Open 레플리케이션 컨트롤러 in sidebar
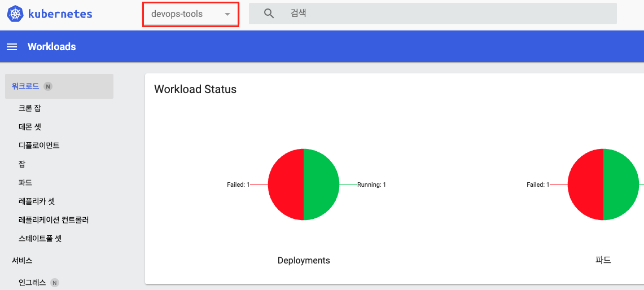The width and height of the screenshot is (644, 290). [x=54, y=220]
